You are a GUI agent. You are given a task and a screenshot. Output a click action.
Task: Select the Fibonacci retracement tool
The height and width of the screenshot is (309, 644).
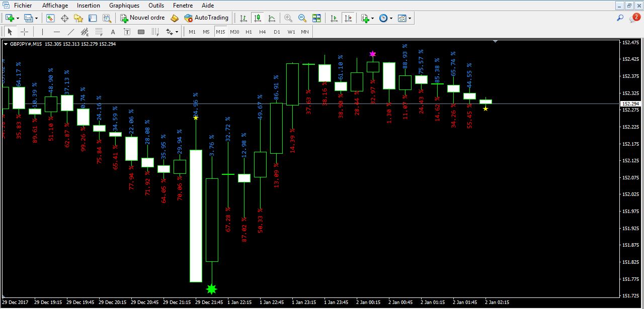pyautogui.click(x=99, y=32)
